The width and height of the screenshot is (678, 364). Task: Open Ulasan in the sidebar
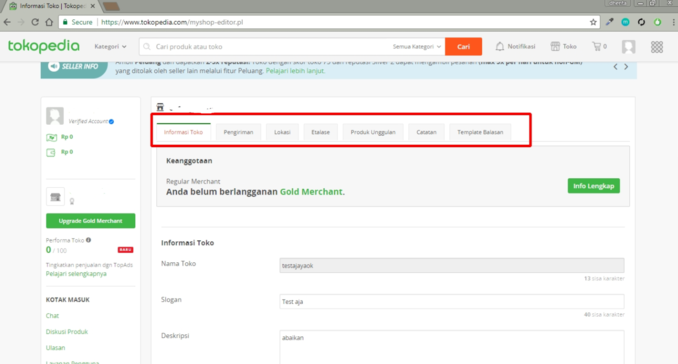pos(55,348)
